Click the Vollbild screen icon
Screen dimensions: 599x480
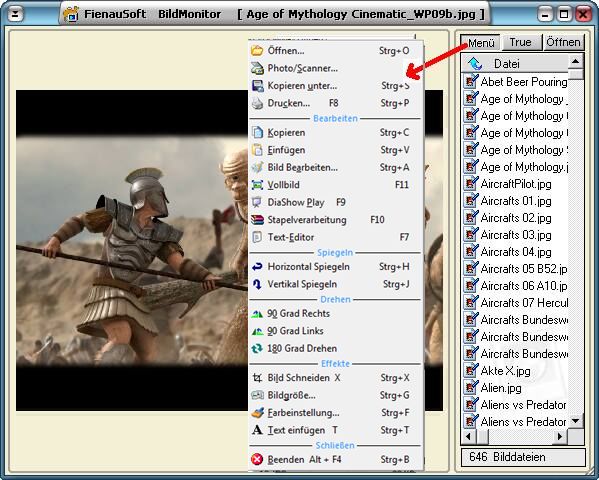click(257, 185)
